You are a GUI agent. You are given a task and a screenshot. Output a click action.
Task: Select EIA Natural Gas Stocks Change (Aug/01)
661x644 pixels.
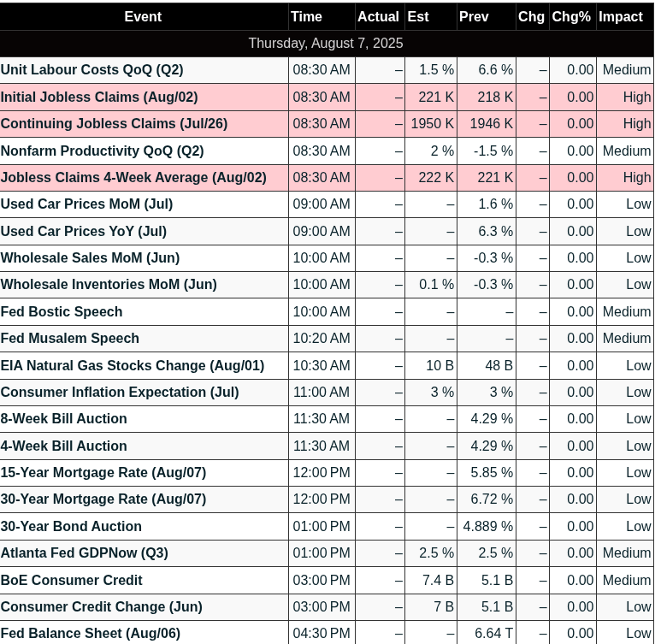(x=133, y=365)
